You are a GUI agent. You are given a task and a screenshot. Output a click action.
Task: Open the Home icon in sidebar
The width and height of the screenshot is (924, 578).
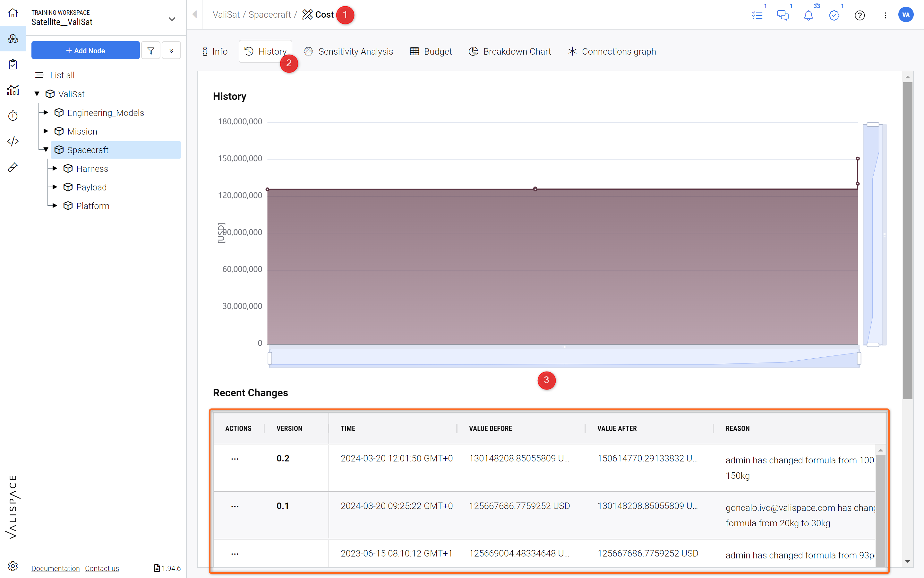pyautogui.click(x=13, y=13)
